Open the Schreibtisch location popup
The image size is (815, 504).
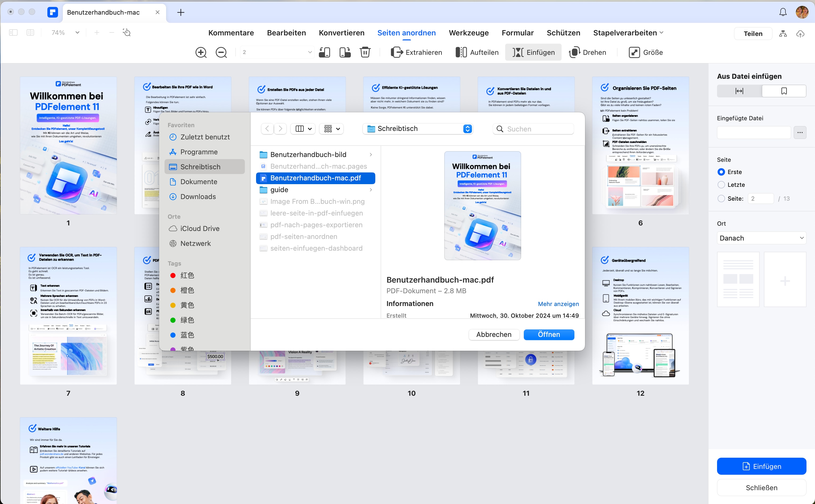(x=418, y=129)
